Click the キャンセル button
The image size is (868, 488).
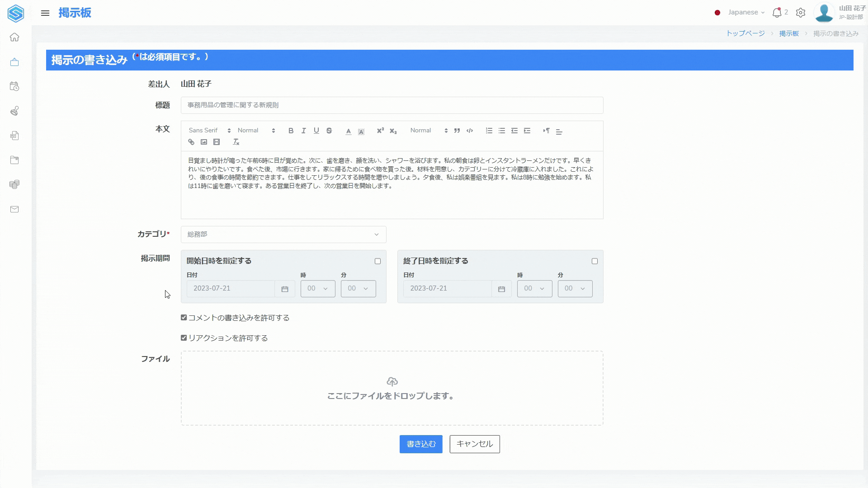click(x=475, y=444)
